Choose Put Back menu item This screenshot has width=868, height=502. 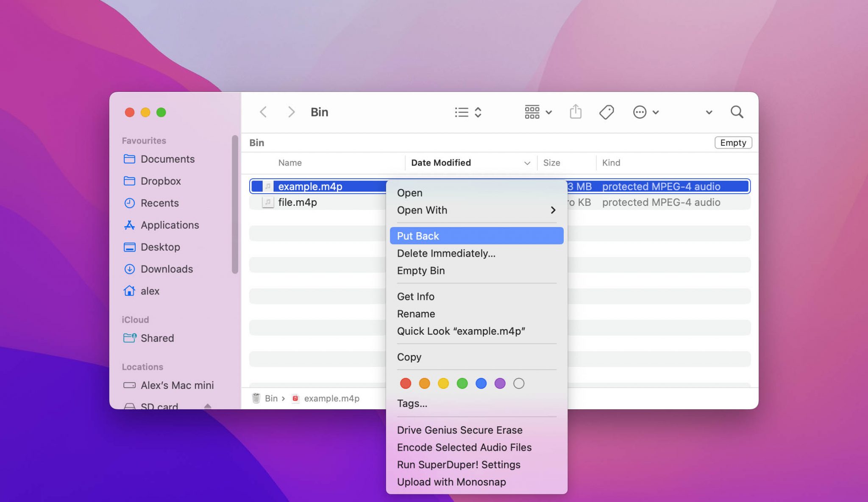(476, 236)
